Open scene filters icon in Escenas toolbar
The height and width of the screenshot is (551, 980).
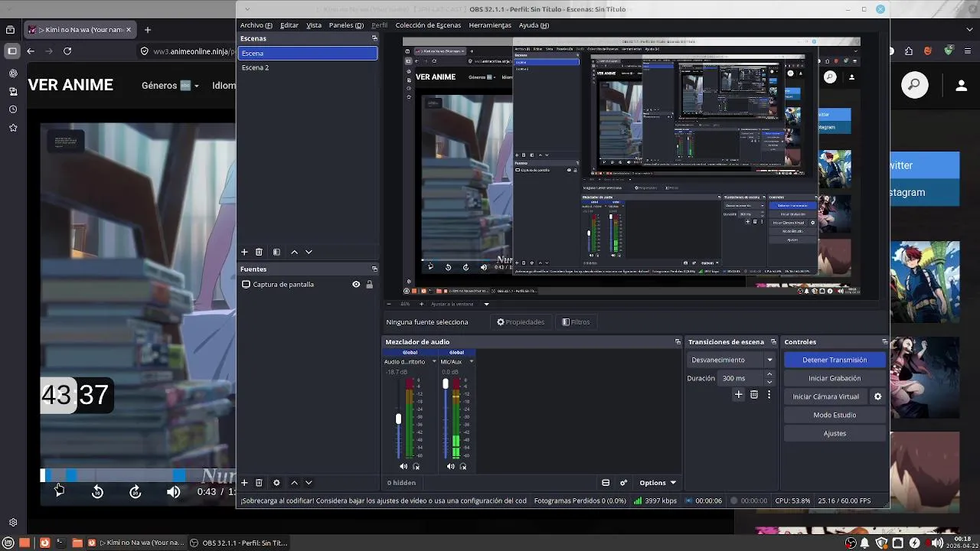pos(276,252)
